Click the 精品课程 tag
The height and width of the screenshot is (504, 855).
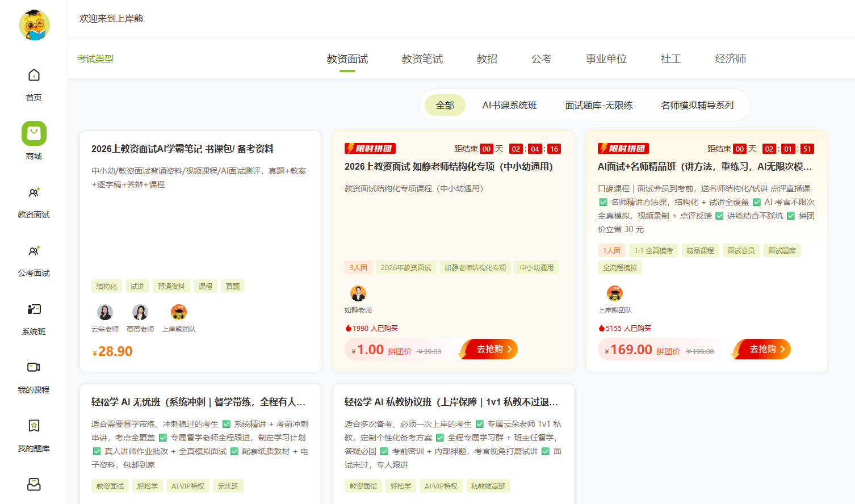[700, 250]
